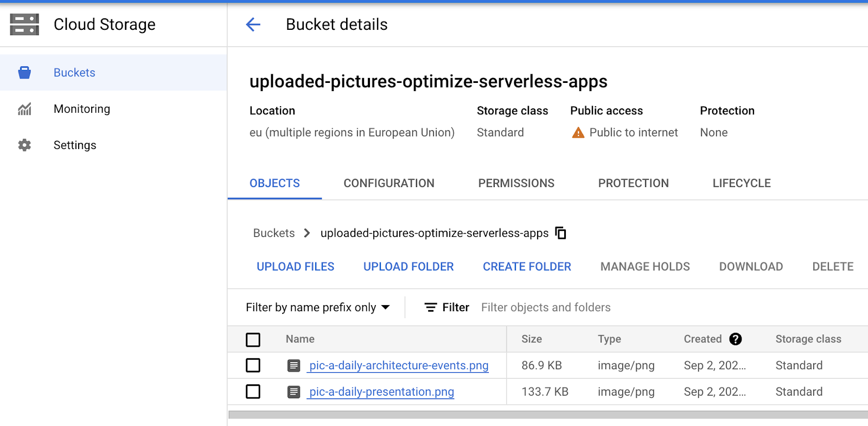Click the Create Folder button

[x=527, y=267]
